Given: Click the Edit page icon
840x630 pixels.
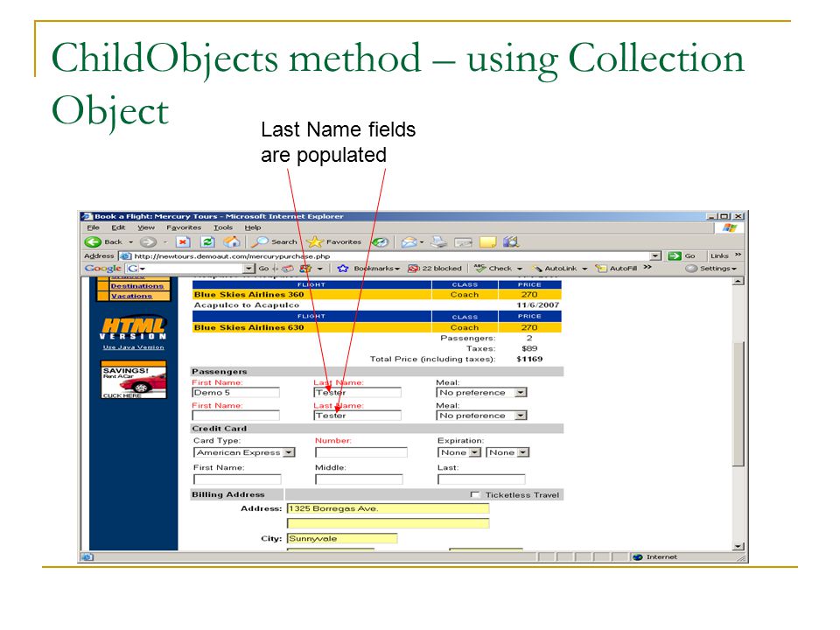Looking at the screenshot, I should (x=463, y=242).
